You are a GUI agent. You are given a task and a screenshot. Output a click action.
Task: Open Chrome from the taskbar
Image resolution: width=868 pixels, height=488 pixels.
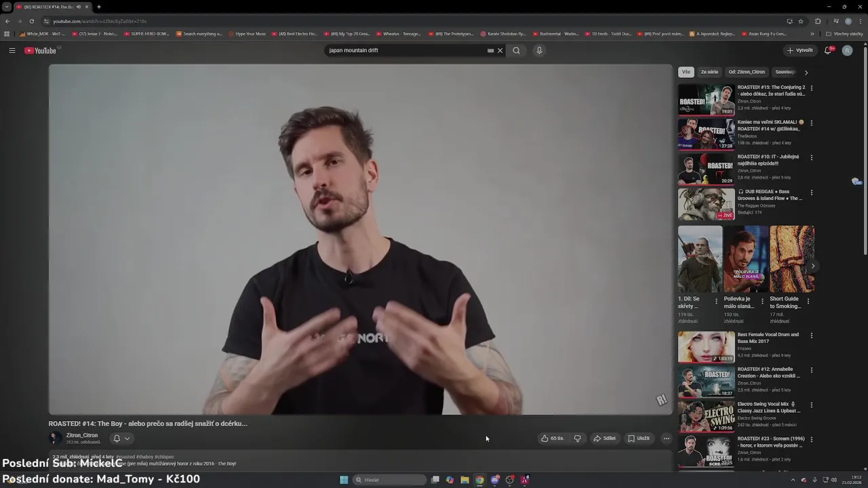479,480
